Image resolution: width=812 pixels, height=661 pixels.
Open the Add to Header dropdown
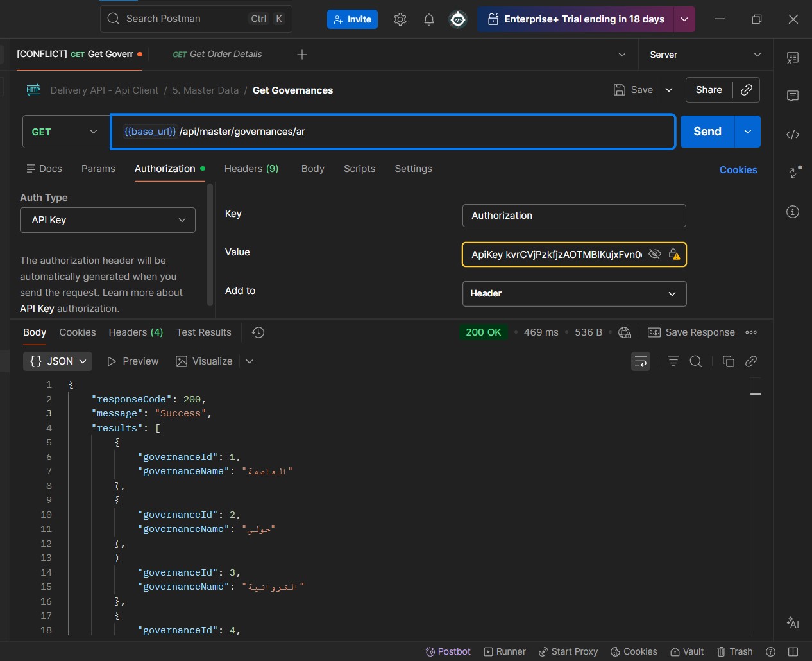(574, 293)
